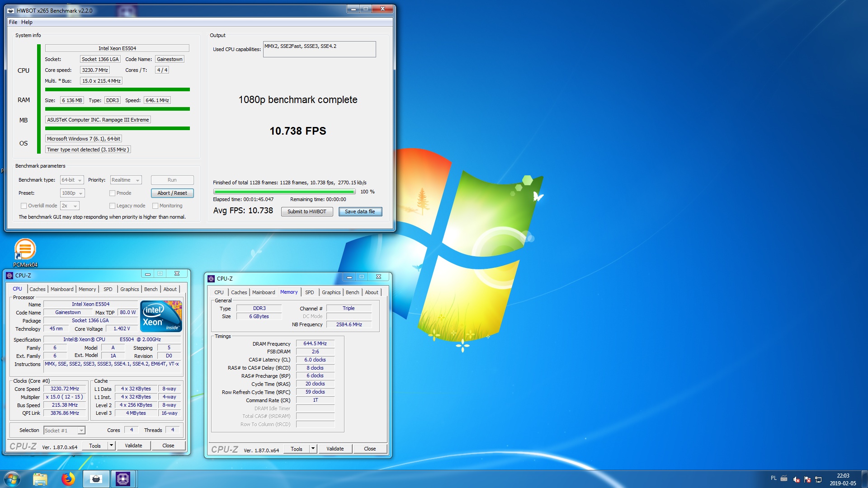Open About tab in right CPU-Z
The width and height of the screenshot is (868, 488).
(x=372, y=292)
